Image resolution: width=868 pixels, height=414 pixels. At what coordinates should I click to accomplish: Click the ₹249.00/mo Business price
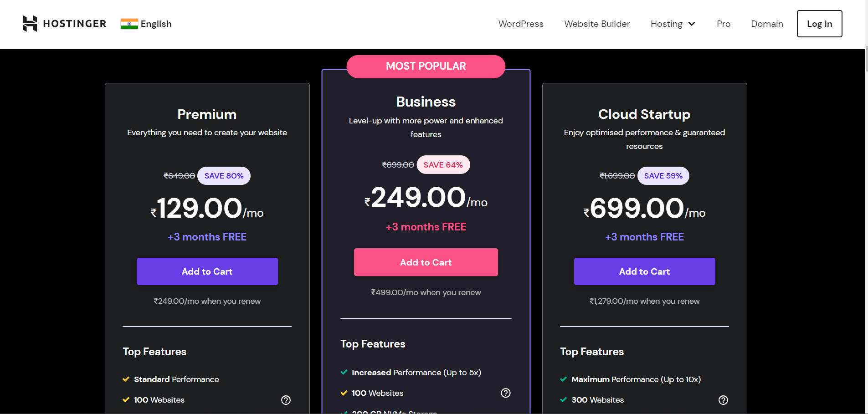click(426, 198)
